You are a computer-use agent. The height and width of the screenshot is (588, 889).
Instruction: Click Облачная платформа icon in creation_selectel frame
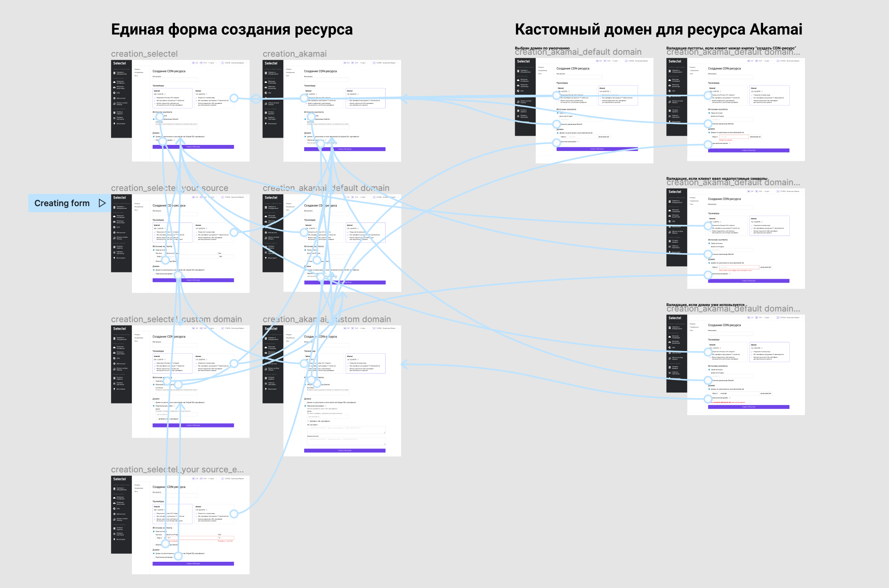click(114, 82)
